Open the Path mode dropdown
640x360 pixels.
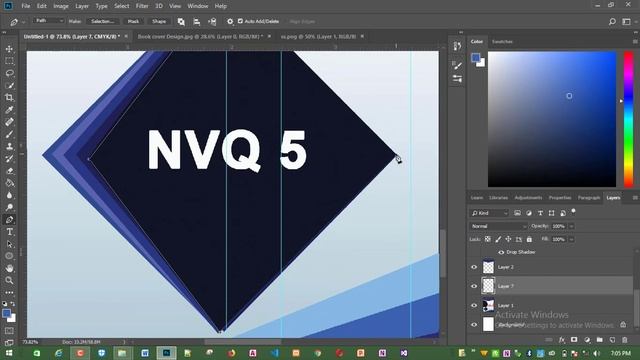point(49,21)
